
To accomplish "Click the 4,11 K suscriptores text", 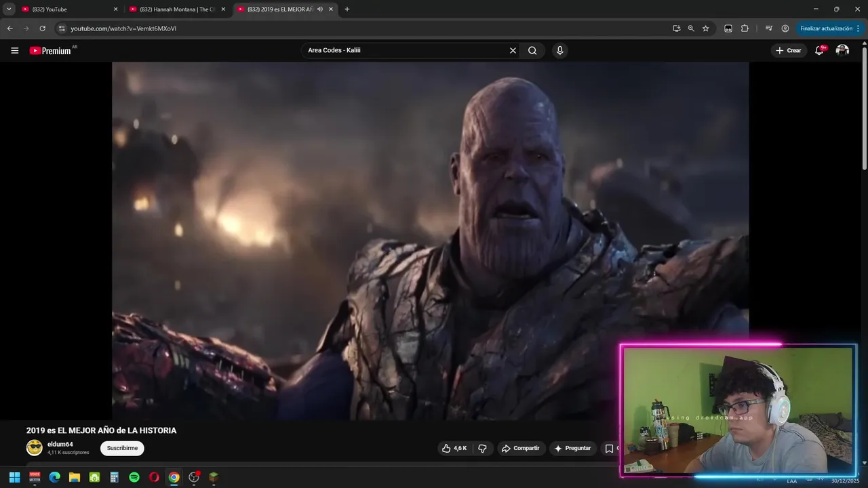I will coord(68,453).
